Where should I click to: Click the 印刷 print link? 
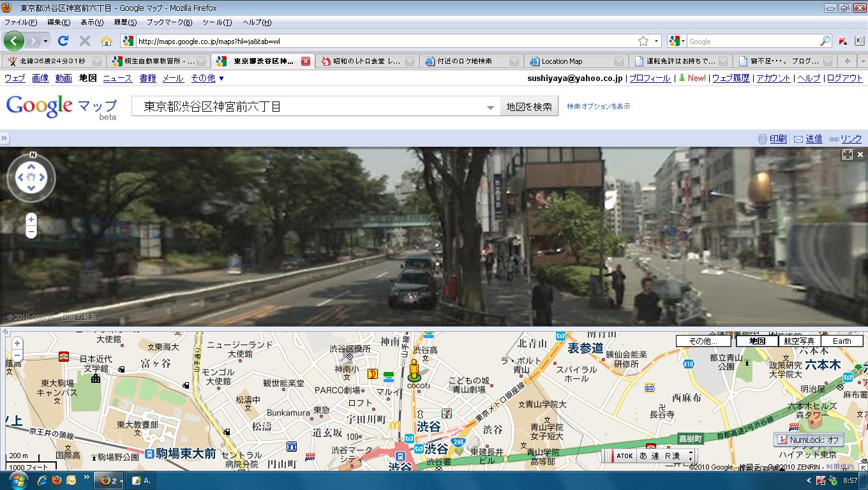click(777, 138)
